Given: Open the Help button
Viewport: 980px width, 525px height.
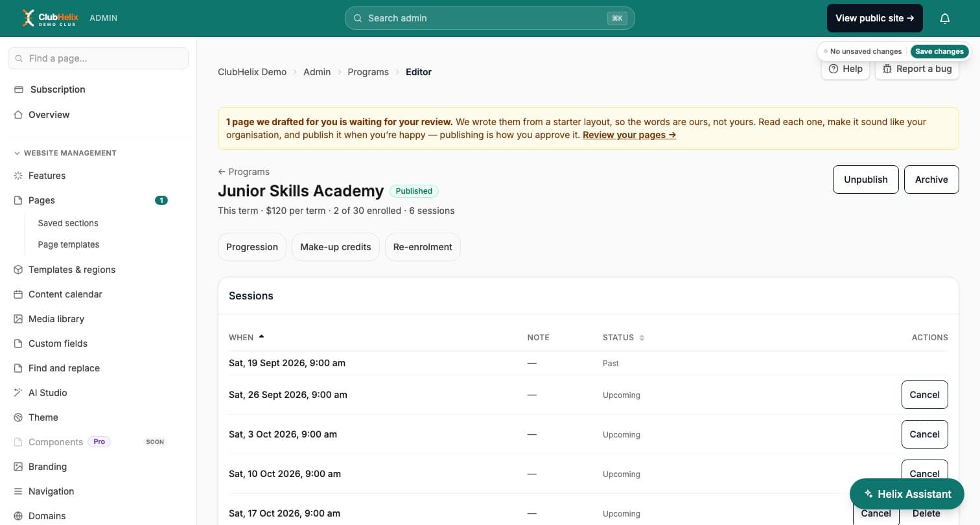Looking at the screenshot, I should coord(845,69).
